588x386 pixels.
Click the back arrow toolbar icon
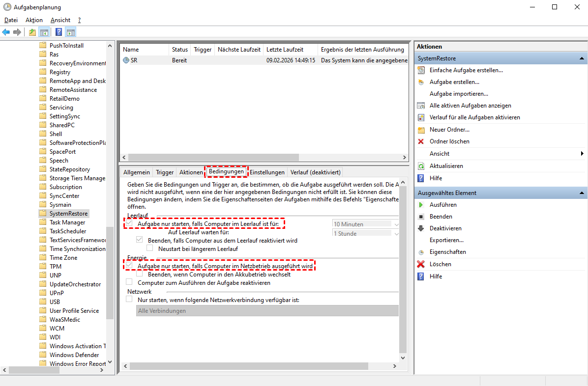pyautogui.click(x=6, y=32)
